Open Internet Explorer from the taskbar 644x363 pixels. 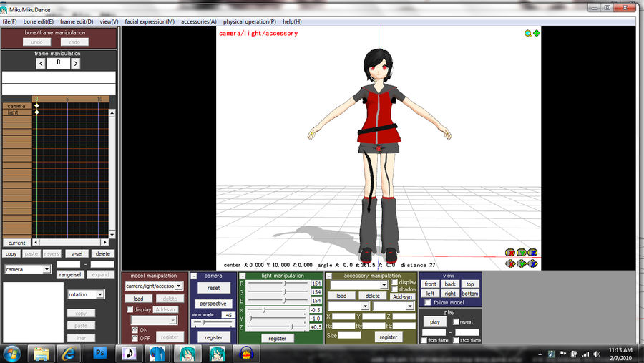68,354
